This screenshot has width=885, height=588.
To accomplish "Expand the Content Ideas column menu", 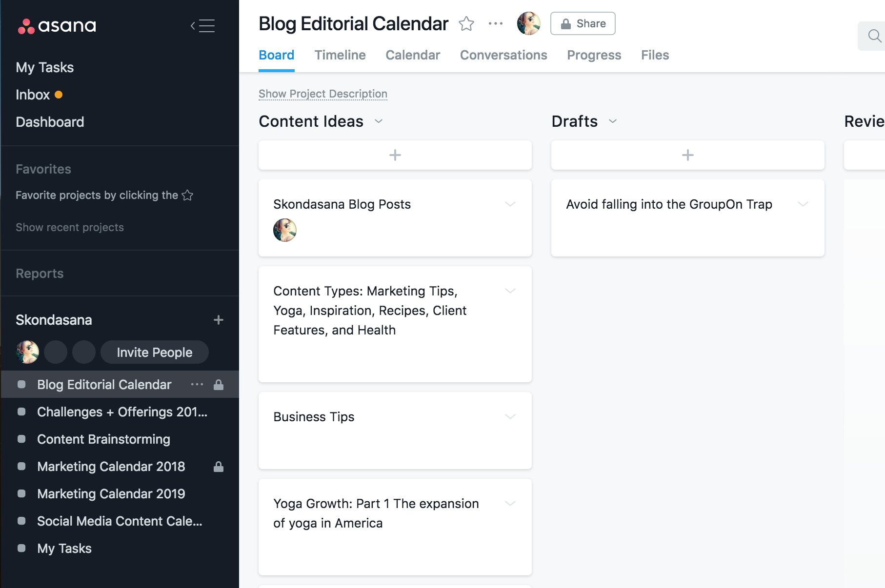I will click(379, 121).
